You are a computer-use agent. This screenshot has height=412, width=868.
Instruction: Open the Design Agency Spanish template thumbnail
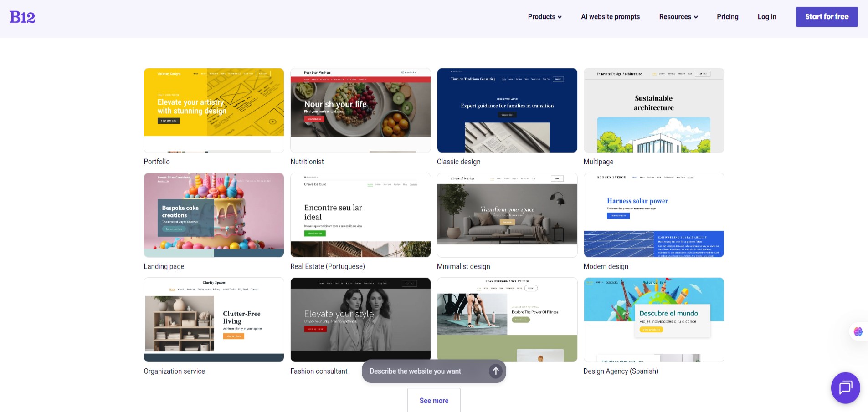pyautogui.click(x=654, y=320)
